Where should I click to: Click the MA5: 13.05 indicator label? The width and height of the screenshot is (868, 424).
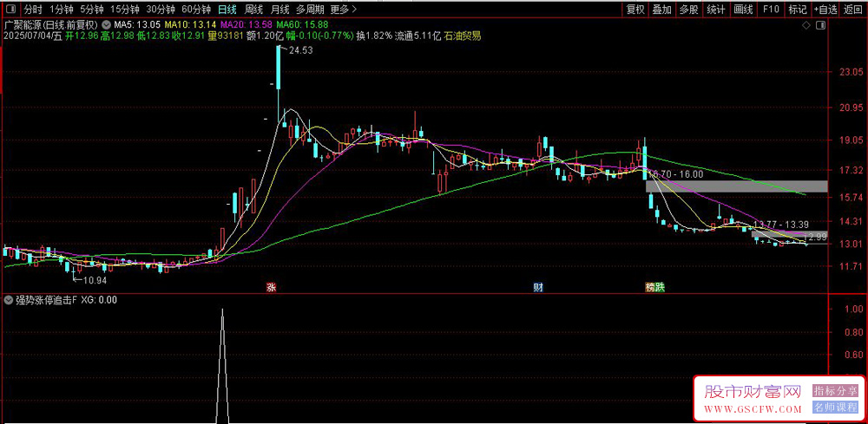coord(137,25)
